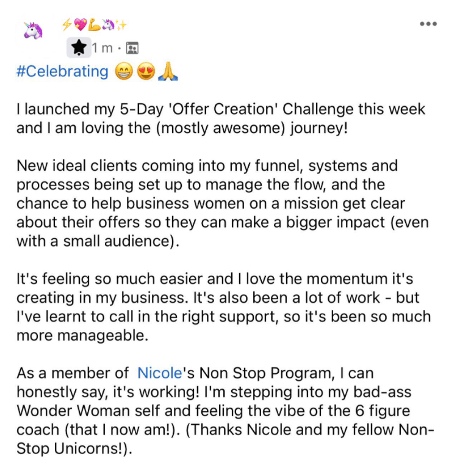Click the sparkles emoji after author name

point(121,25)
